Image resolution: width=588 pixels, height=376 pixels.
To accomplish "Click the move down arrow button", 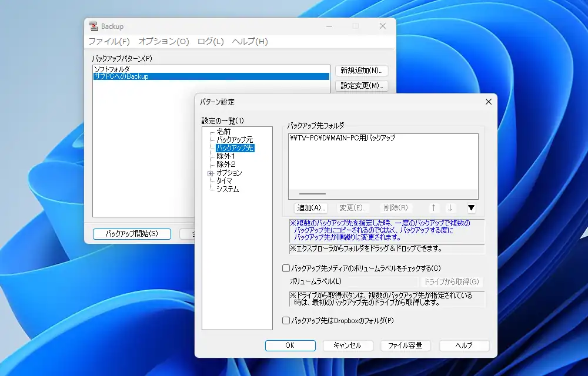I will [x=450, y=207].
